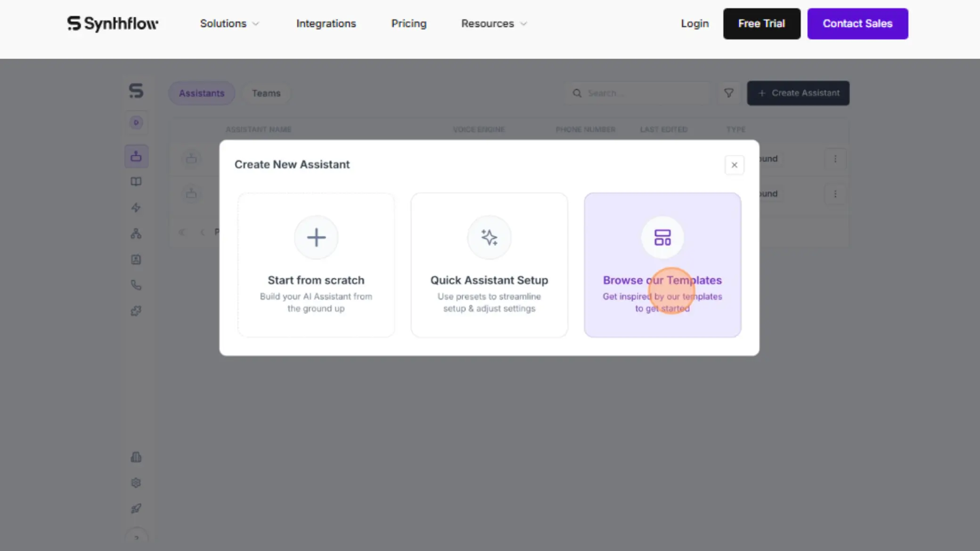Screen dimensions: 980x551
Task: Expand the Integrations menu item
Action: pyautogui.click(x=326, y=24)
